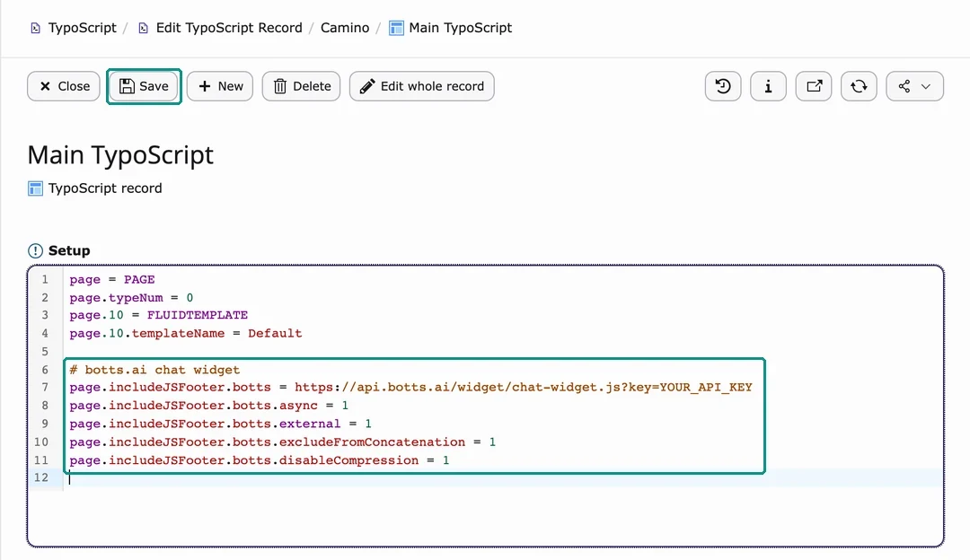Click comment '# botts.ai chat widget'

[154, 370]
